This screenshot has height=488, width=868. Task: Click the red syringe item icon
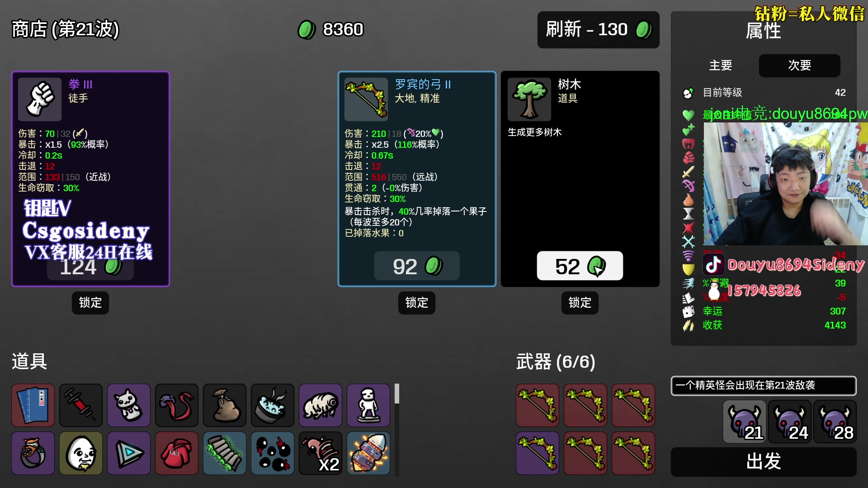(x=81, y=405)
